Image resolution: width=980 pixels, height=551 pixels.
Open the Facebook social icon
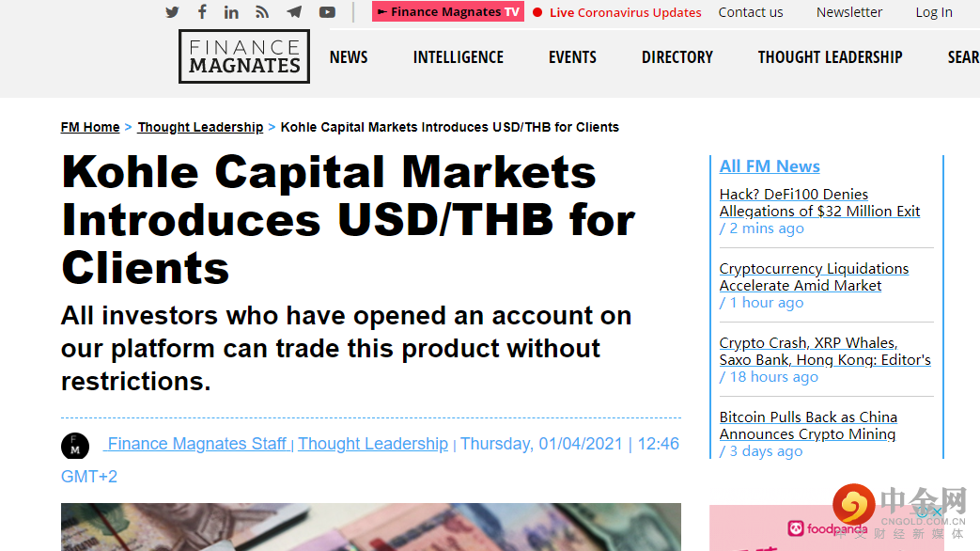[x=202, y=12]
